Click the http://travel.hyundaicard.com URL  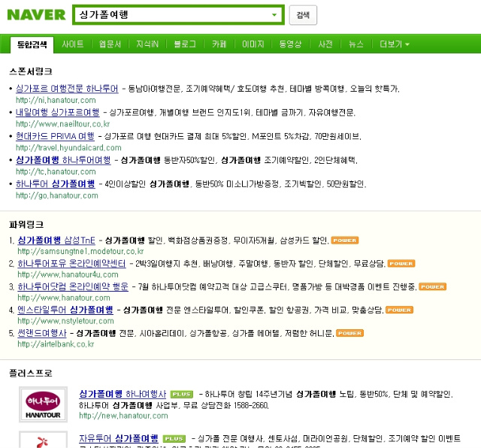[68, 147]
